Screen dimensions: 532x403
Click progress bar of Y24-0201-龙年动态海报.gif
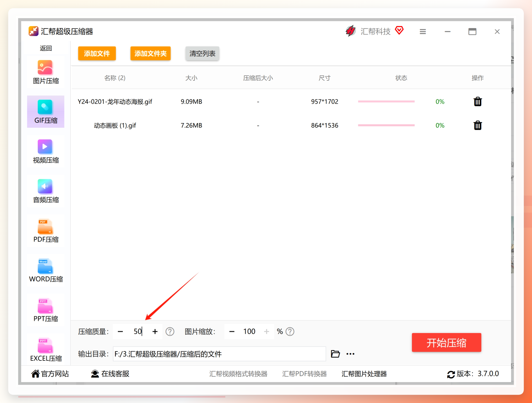(x=386, y=102)
